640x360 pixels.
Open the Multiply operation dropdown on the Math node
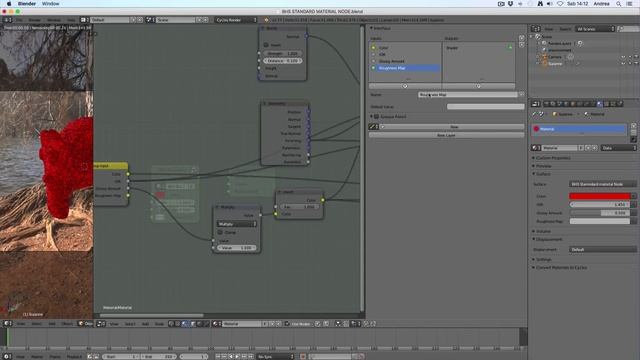(x=237, y=224)
